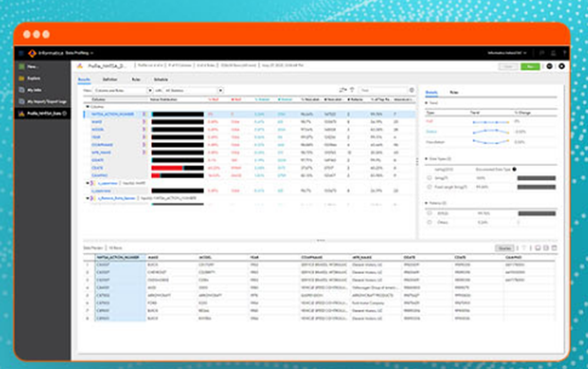Click the help question mark icon
The height and width of the screenshot is (369, 588).
coord(564,53)
